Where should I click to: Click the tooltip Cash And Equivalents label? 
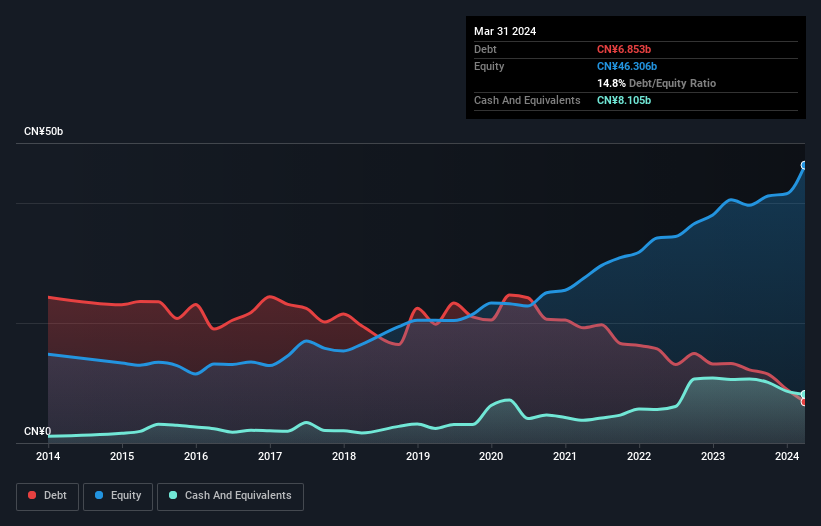point(527,100)
